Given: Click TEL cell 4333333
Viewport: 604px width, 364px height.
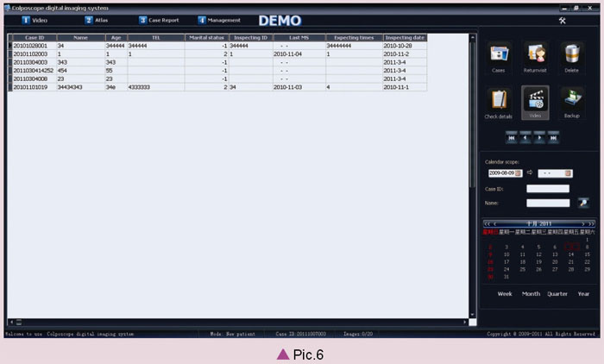Looking at the screenshot, I should point(156,87).
